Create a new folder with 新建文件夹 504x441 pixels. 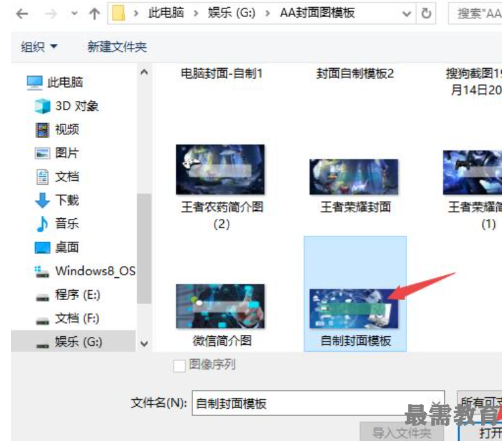pos(117,47)
